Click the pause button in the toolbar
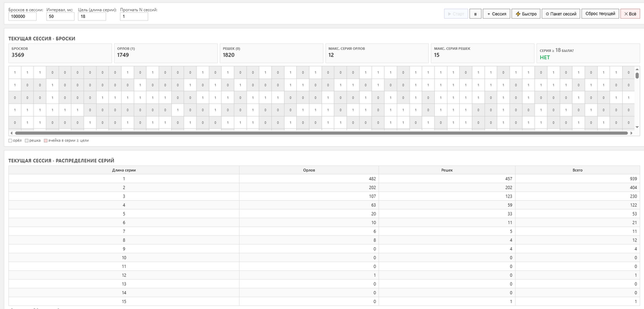Screen dimensions: 644x309 coord(475,14)
